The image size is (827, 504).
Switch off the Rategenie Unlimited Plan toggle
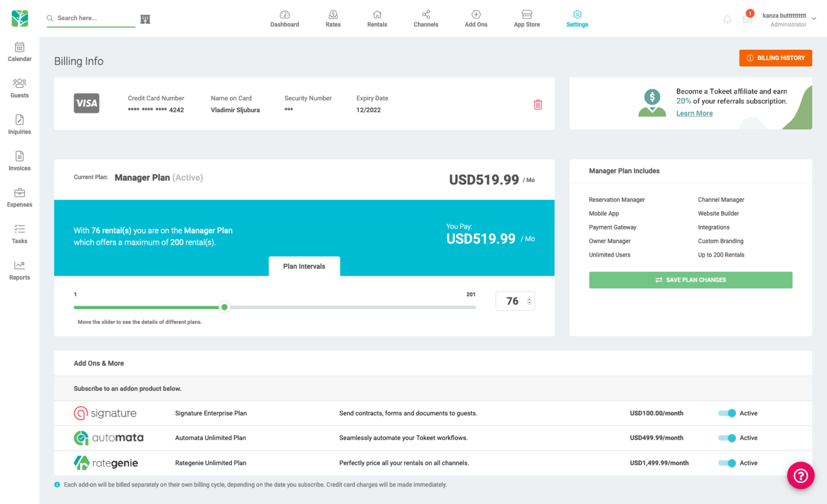point(727,463)
